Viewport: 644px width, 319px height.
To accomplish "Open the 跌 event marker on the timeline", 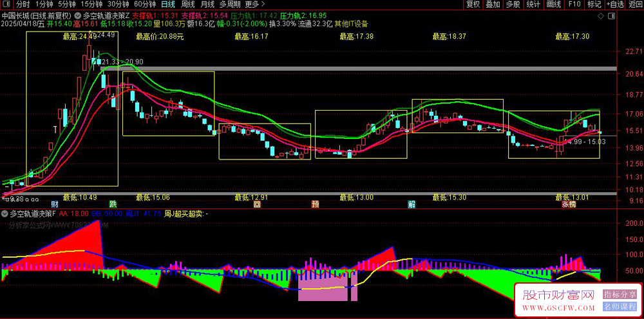I will 112,204.
